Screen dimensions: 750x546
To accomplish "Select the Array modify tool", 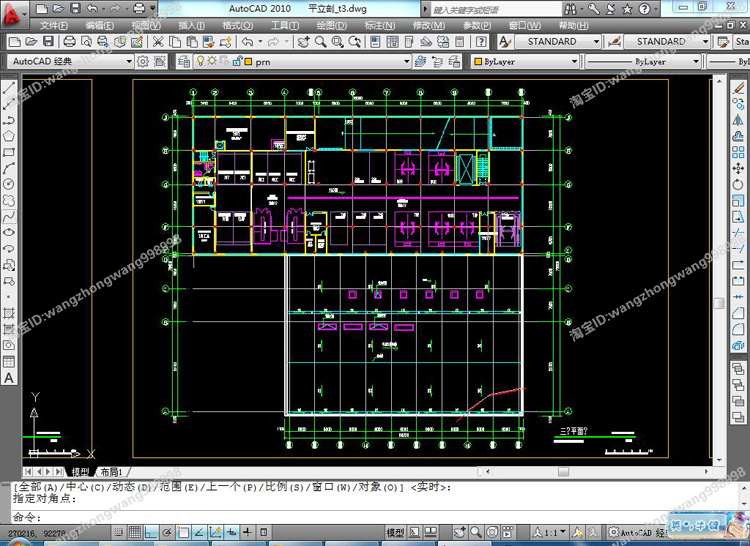I will tap(738, 153).
